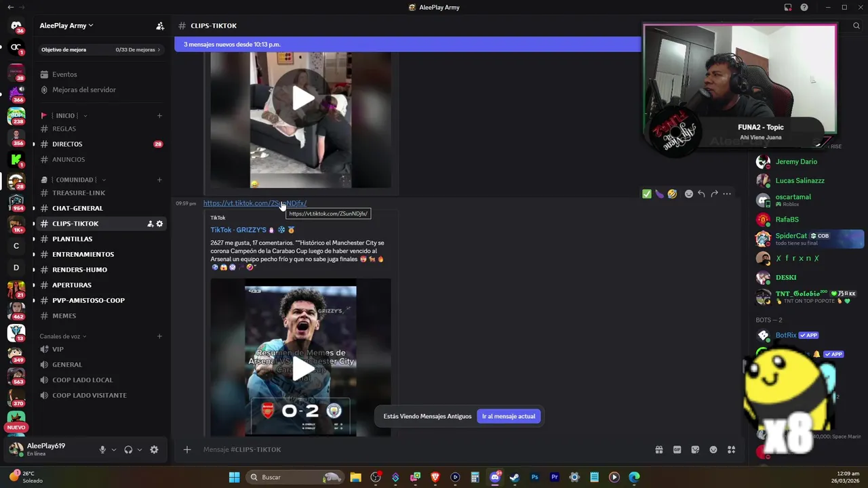Open Mejoras del servidor
Image resolution: width=868 pixels, height=488 pixels.
pyautogui.click(x=102, y=90)
